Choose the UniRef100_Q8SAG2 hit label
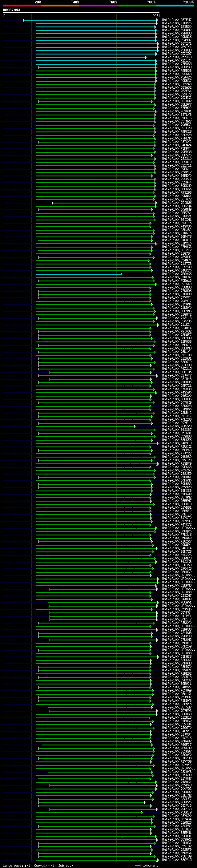 tap(177, 88)
